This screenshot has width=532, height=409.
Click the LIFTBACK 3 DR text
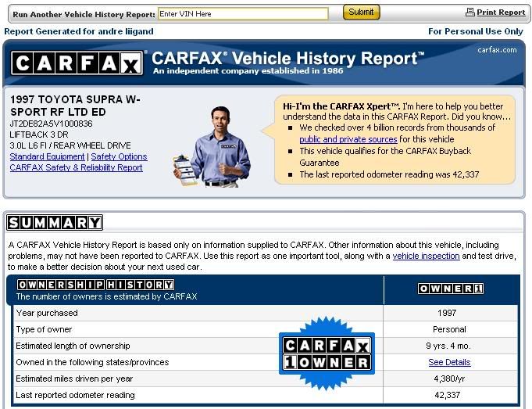tap(39, 135)
